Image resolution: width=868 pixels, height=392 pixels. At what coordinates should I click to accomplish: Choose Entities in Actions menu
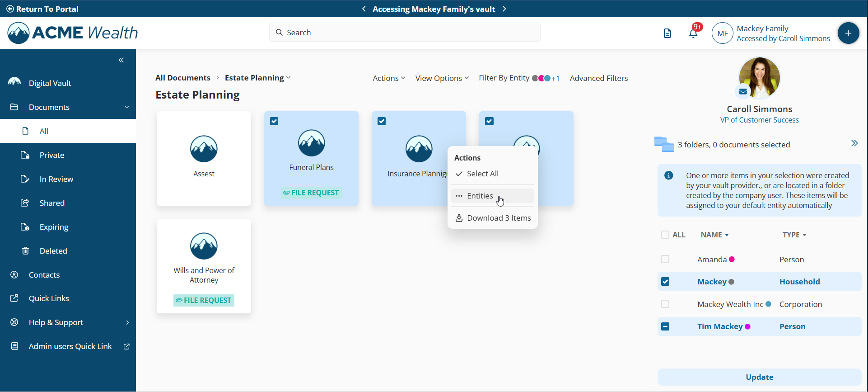tap(493, 196)
